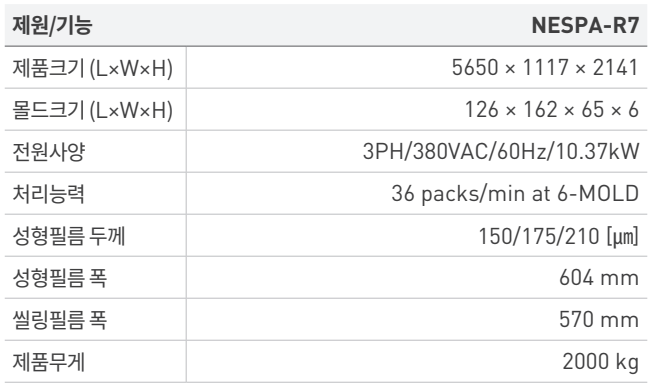Click the 3PH/380VAC/60Hz/10.37kW value

click(x=501, y=151)
